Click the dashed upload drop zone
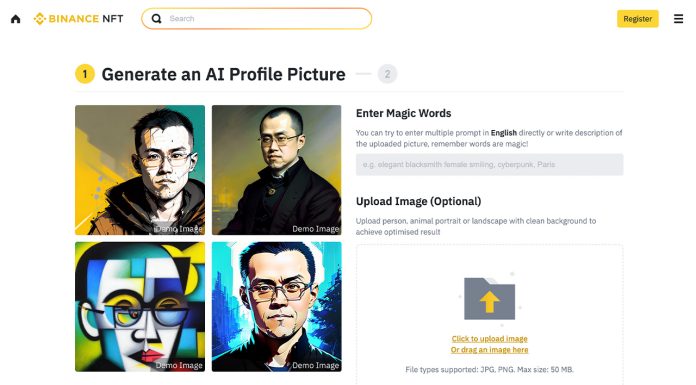 point(490,314)
